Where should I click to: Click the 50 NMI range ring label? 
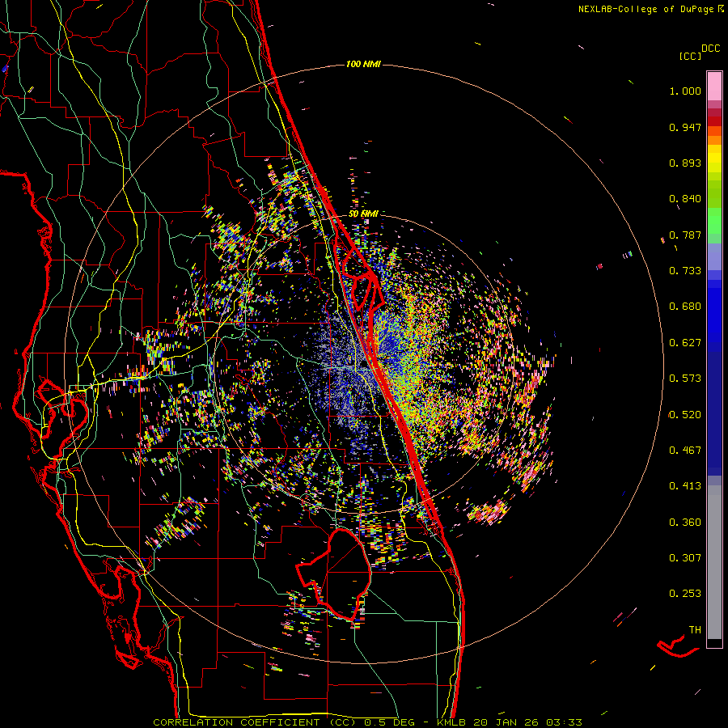[x=363, y=214]
